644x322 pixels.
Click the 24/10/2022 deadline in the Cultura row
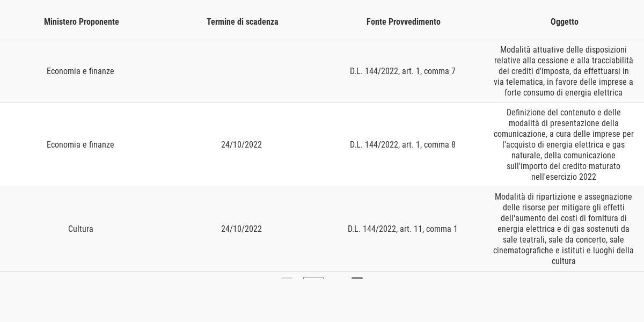tap(241, 229)
